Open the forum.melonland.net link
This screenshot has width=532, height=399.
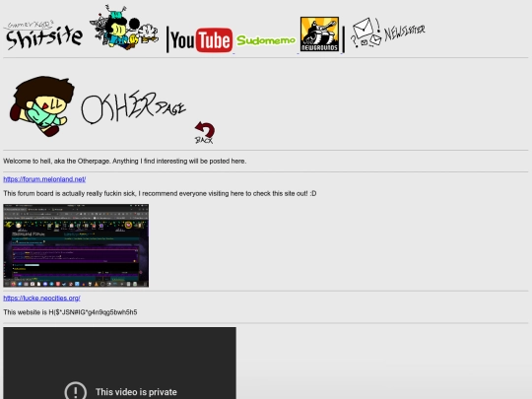[x=44, y=179]
